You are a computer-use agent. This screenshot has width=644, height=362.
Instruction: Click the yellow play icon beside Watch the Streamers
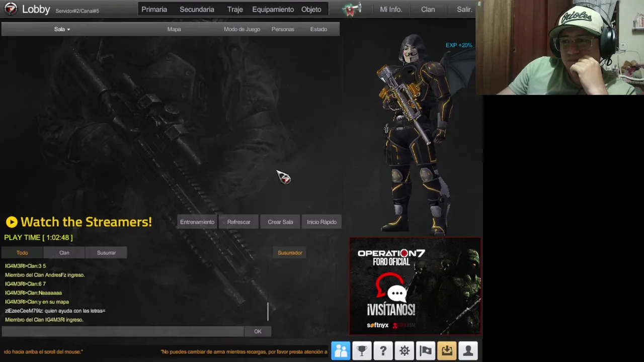tap(12, 222)
